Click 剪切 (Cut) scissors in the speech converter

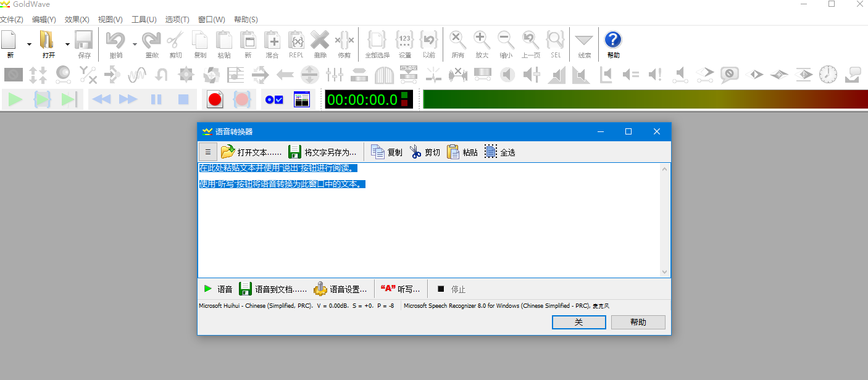(424, 152)
